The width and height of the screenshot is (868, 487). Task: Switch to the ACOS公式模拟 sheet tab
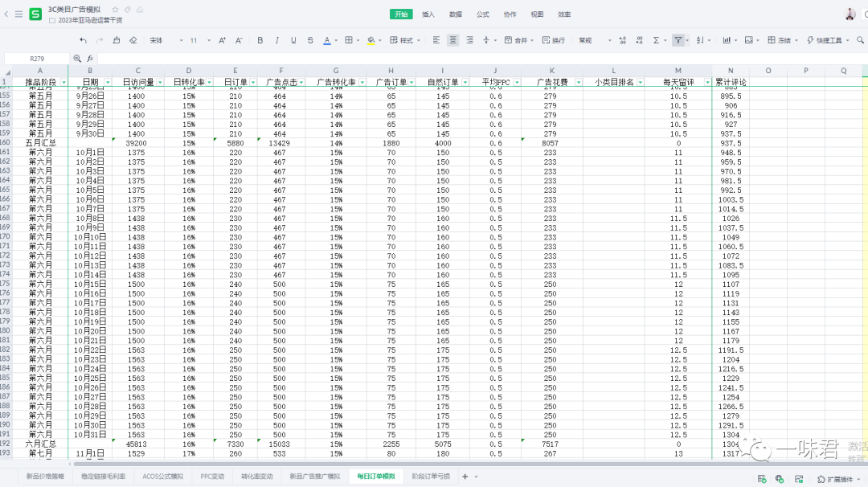162,477
